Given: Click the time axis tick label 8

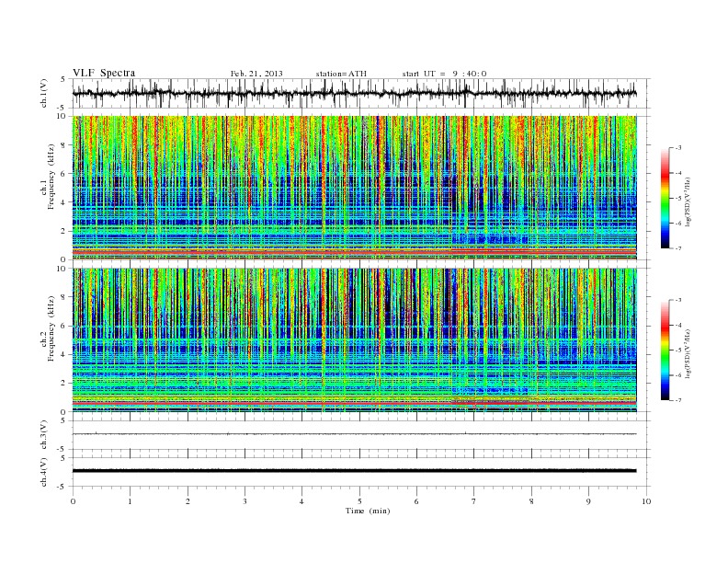Looking at the screenshot, I should (531, 501).
